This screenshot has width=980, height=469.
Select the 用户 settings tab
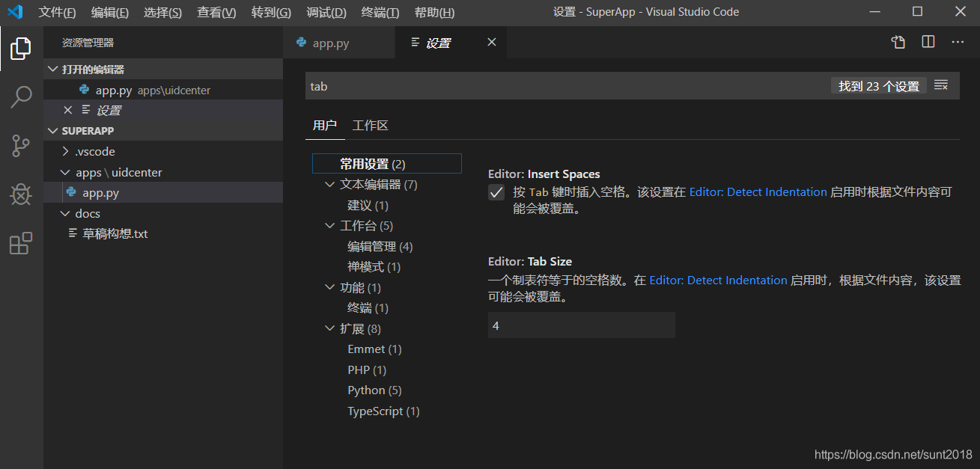325,126
